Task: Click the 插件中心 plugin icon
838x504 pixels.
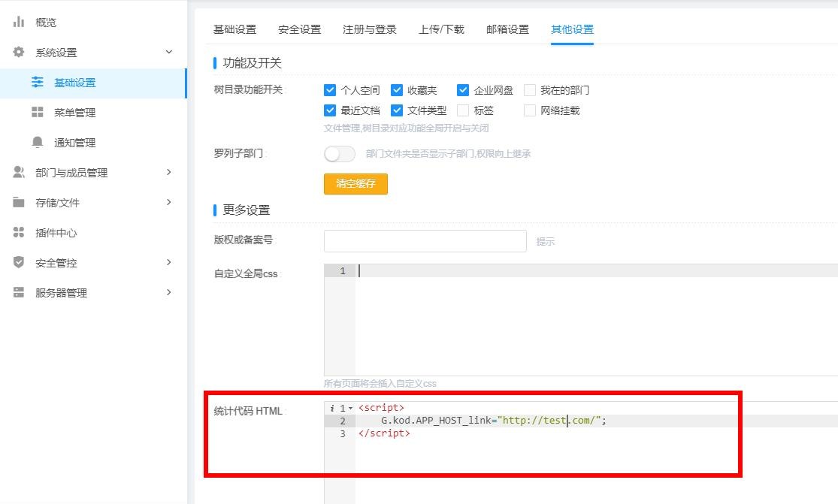Action: [19, 232]
